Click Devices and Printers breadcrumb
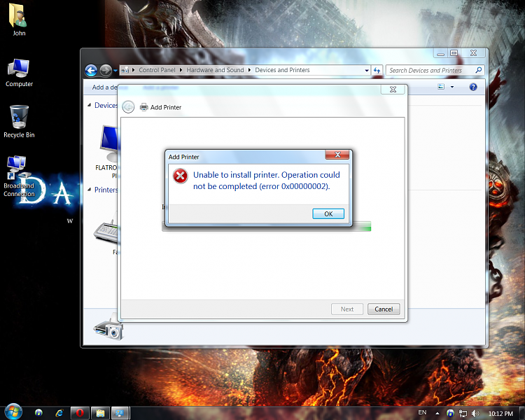The height and width of the screenshot is (420, 525). (x=282, y=70)
